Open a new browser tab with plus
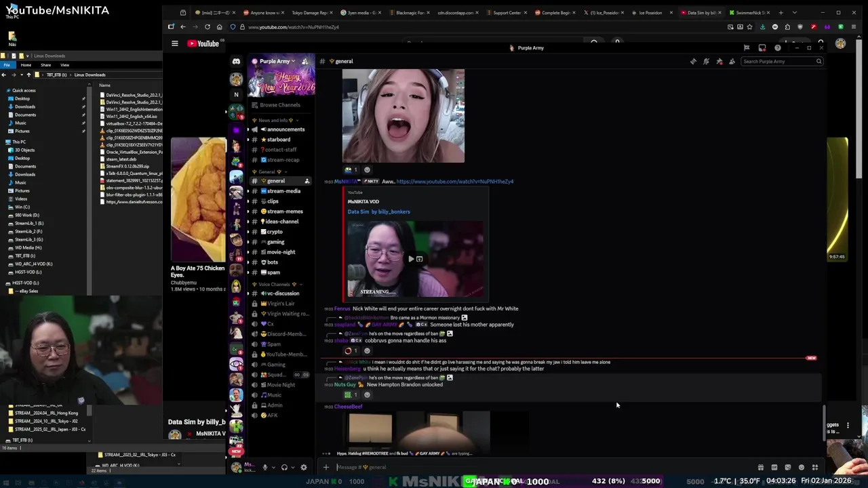The width and height of the screenshot is (868, 488). click(781, 13)
